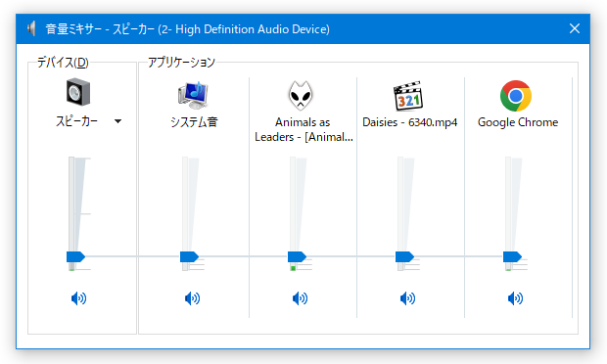The image size is (607, 364).
Task: Click the Google Chrome icon
Action: coord(516,96)
